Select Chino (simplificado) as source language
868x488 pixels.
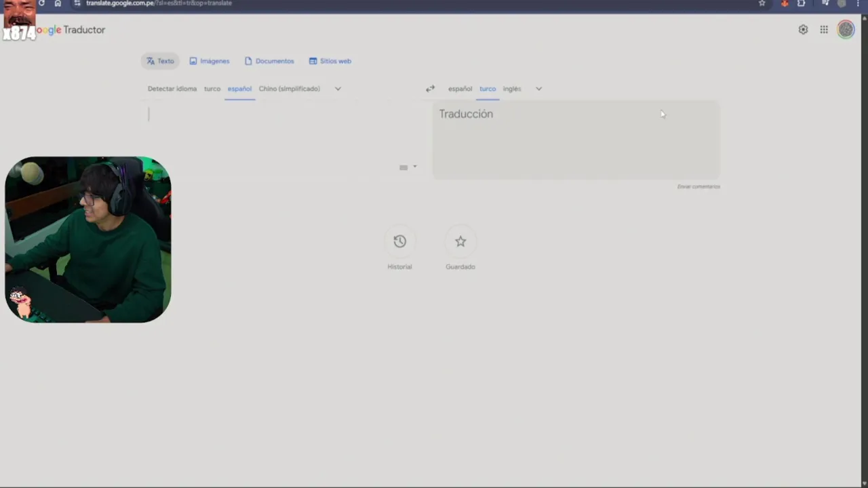pos(290,89)
